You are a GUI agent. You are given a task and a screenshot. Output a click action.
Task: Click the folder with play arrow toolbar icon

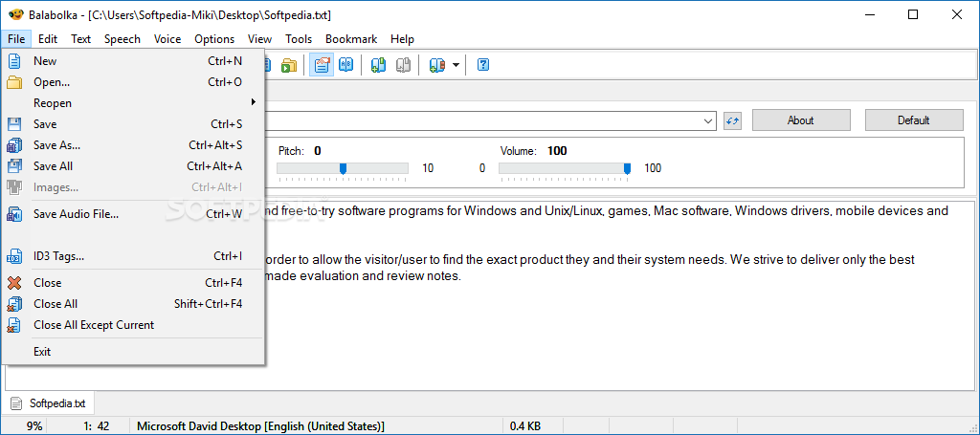click(288, 65)
